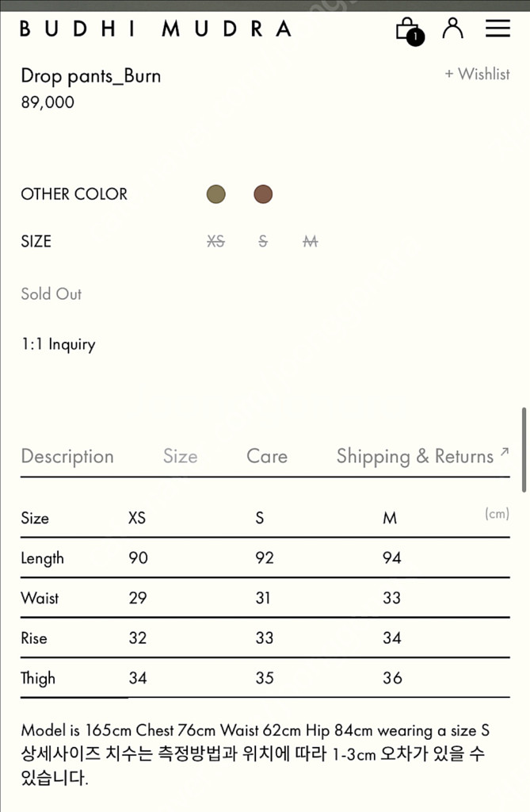This screenshot has width=530, height=812.
Task: Open the shopping bag cart icon
Action: [406, 28]
